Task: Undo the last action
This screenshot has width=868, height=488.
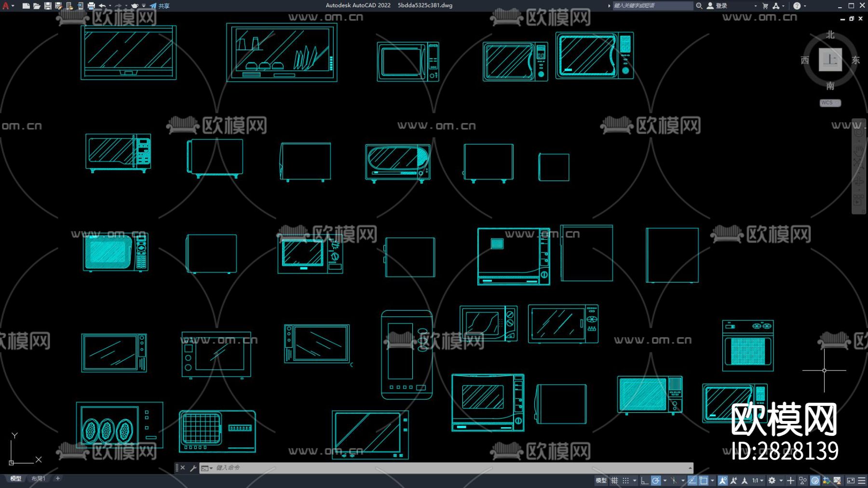Action: [102, 6]
